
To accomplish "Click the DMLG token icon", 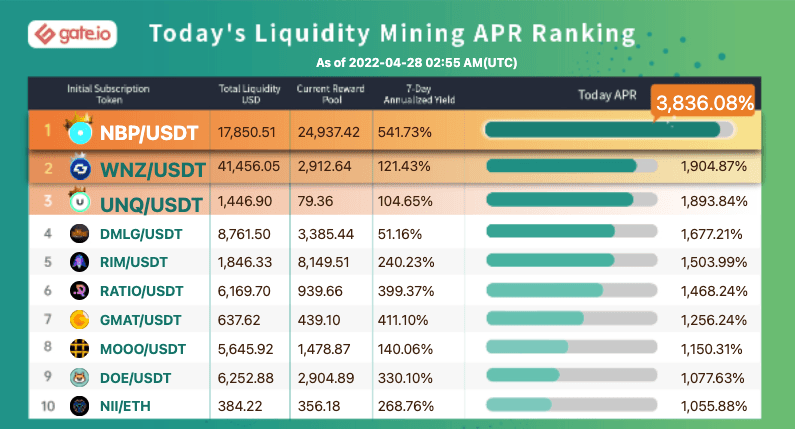I will tap(79, 233).
